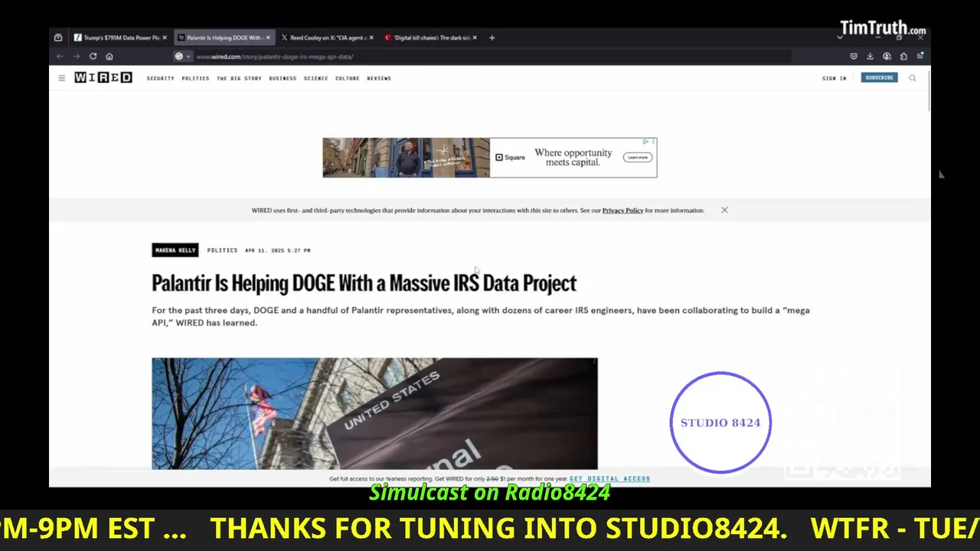The height and width of the screenshot is (551, 980).
Task: Open the Science section in WIRED nav
Action: pos(315,78)
